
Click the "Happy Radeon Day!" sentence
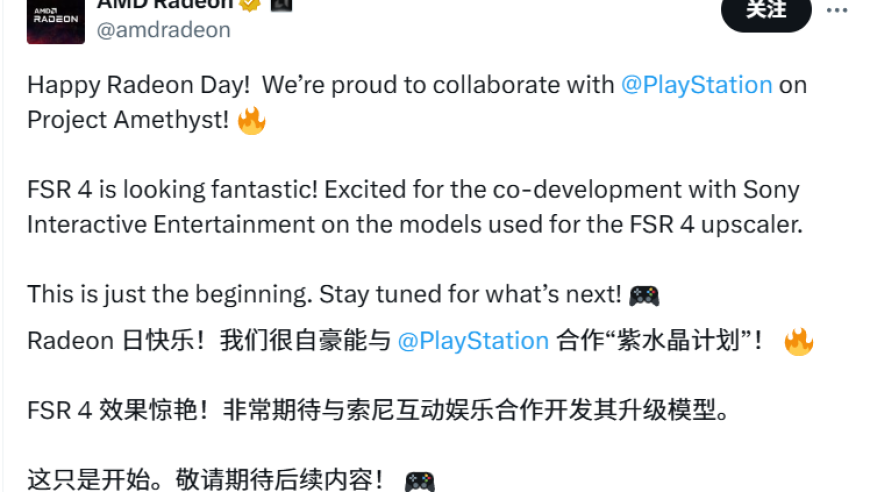139,85
